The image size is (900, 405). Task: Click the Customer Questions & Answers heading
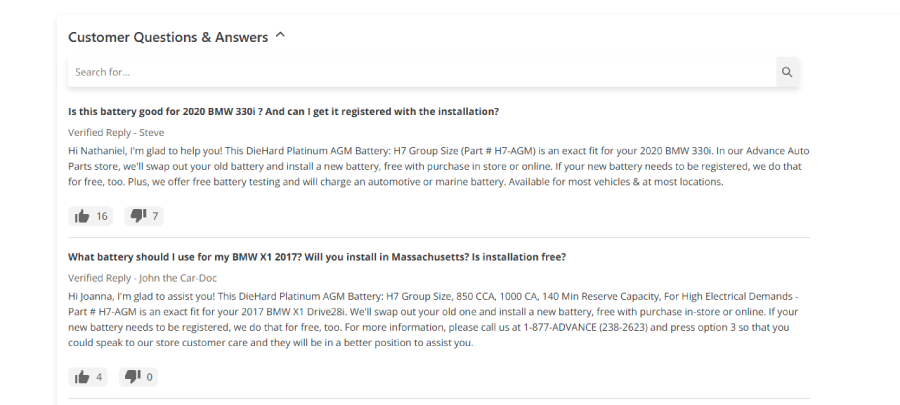point(168,37)
